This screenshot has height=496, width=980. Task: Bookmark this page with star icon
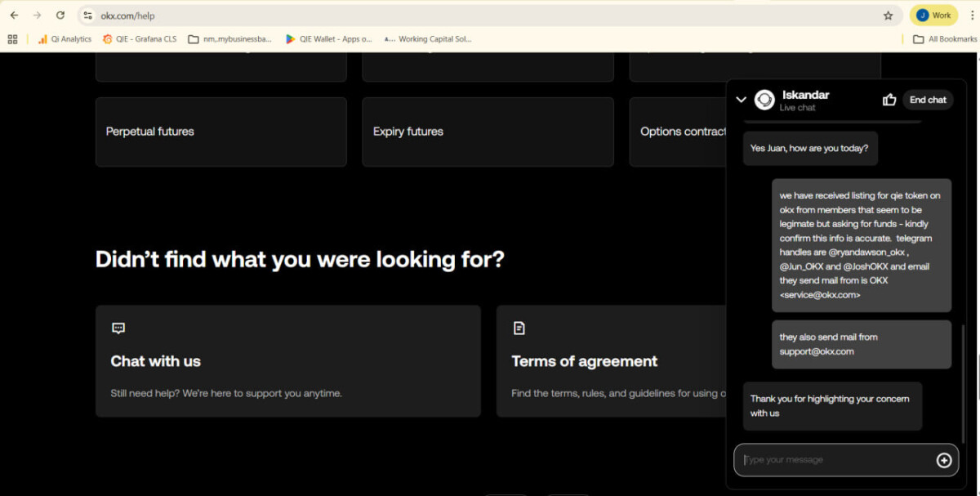click(888, 16)
